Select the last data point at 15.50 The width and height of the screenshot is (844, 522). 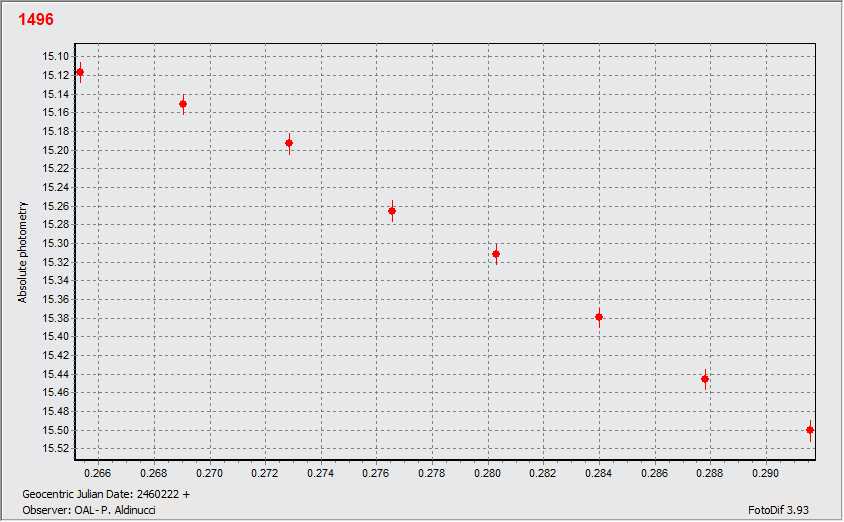[810, 431]
